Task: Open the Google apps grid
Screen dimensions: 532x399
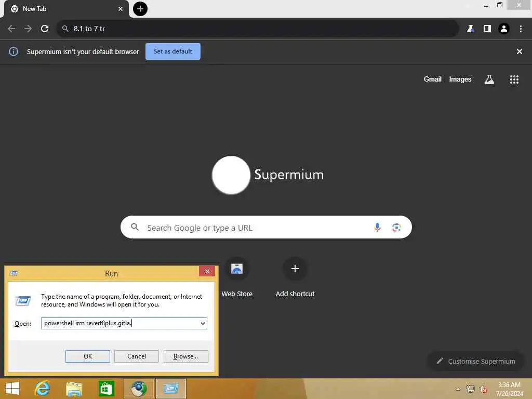Action: click(514, 79)
